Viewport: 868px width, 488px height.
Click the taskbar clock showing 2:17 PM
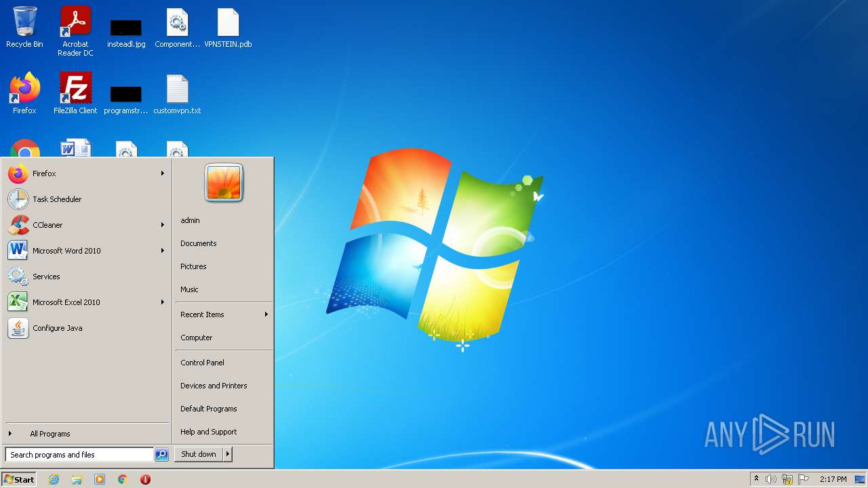(833, 479)
